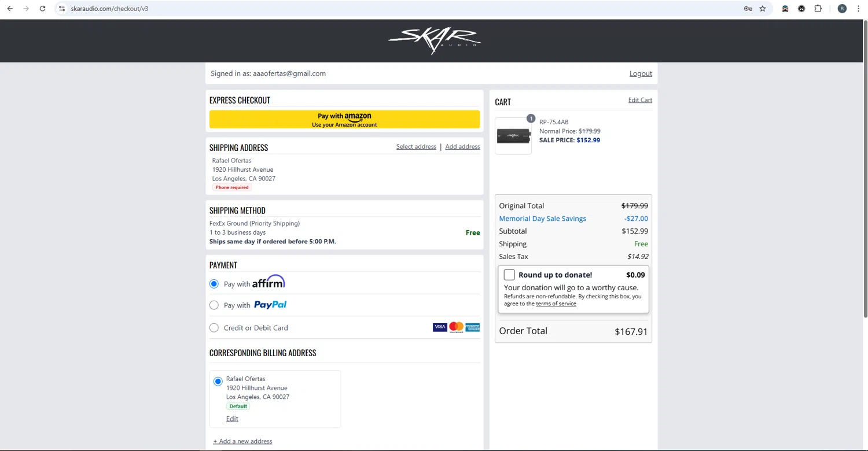Select Pay with Affirm option
The width and height of the screenshot is (868, 451).
[x=214, y=284]
